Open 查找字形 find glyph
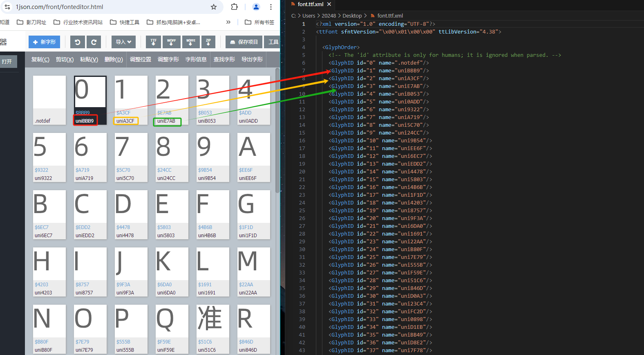 click(x=224, y=59)
